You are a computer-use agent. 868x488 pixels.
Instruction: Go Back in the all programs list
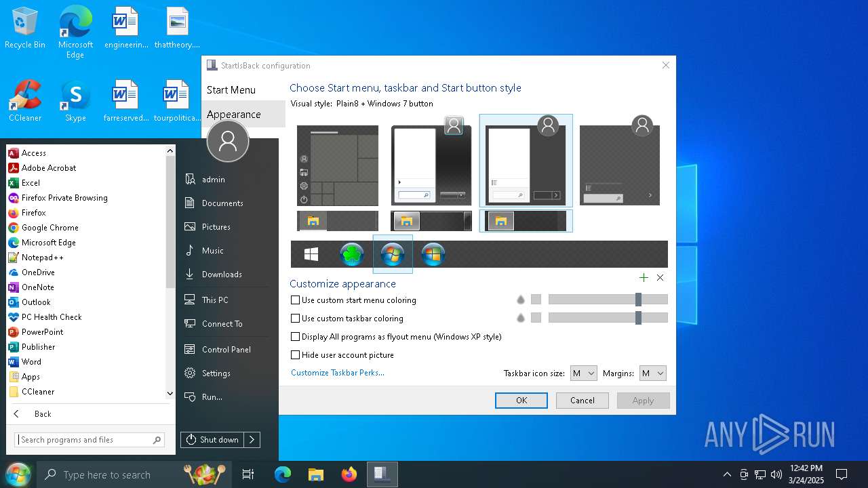point(43,414)
